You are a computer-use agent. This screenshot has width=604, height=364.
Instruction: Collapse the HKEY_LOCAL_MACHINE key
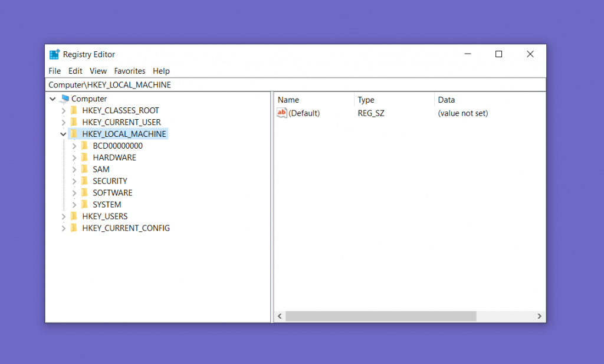click(63, 135)
